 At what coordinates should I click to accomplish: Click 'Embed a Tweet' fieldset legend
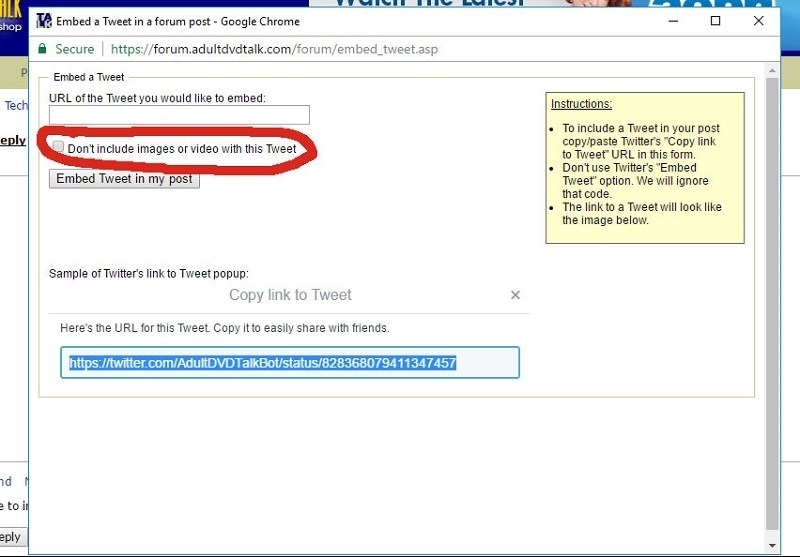89,77
